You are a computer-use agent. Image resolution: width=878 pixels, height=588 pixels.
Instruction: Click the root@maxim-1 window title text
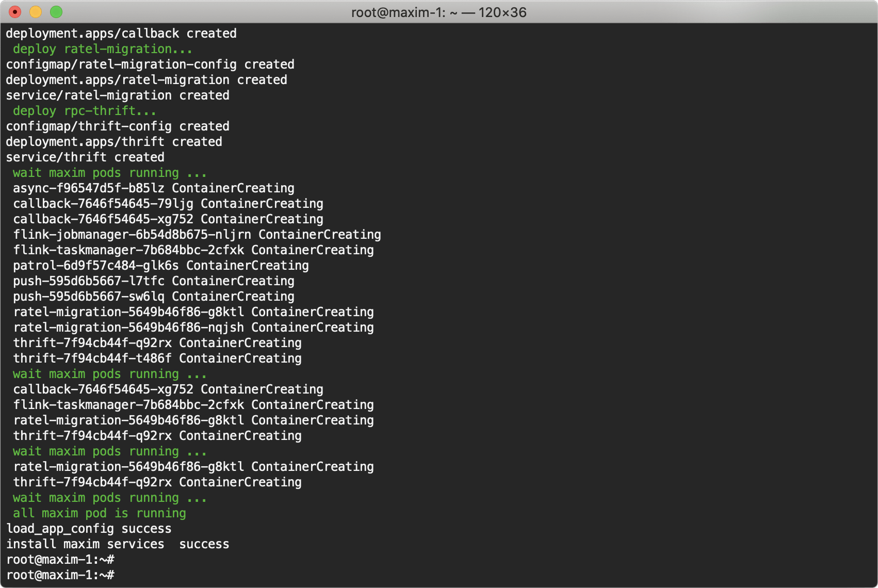click(438, 12)
